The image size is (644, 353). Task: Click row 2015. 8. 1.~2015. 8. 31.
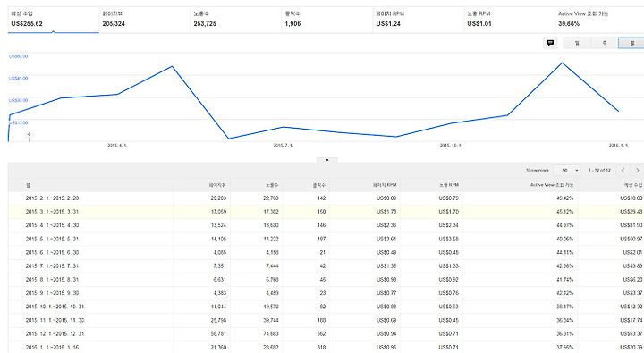(326, 280)
